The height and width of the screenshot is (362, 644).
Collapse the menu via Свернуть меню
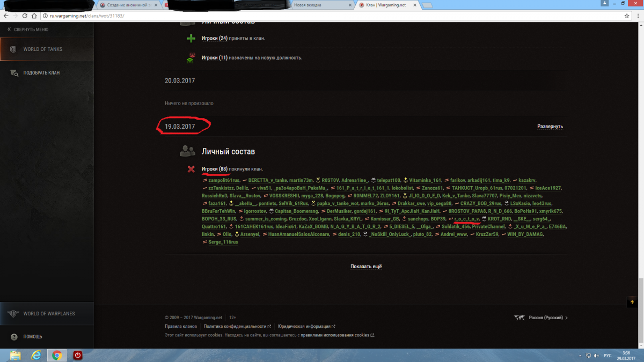click(28, 29)
